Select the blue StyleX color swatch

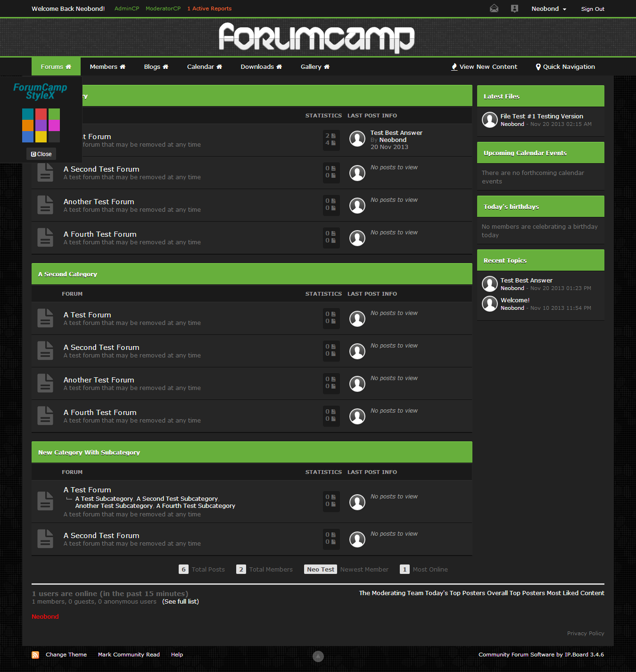[x=28, y=137]
